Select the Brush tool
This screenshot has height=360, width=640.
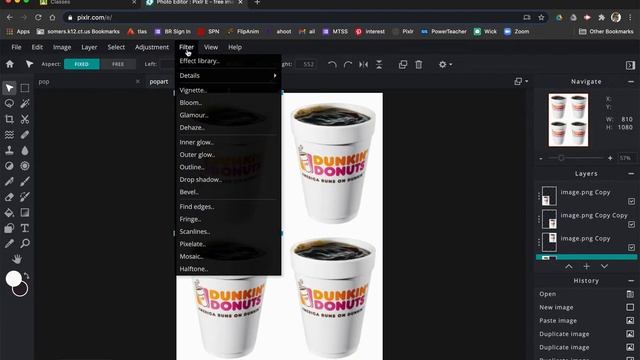[25, 181]
